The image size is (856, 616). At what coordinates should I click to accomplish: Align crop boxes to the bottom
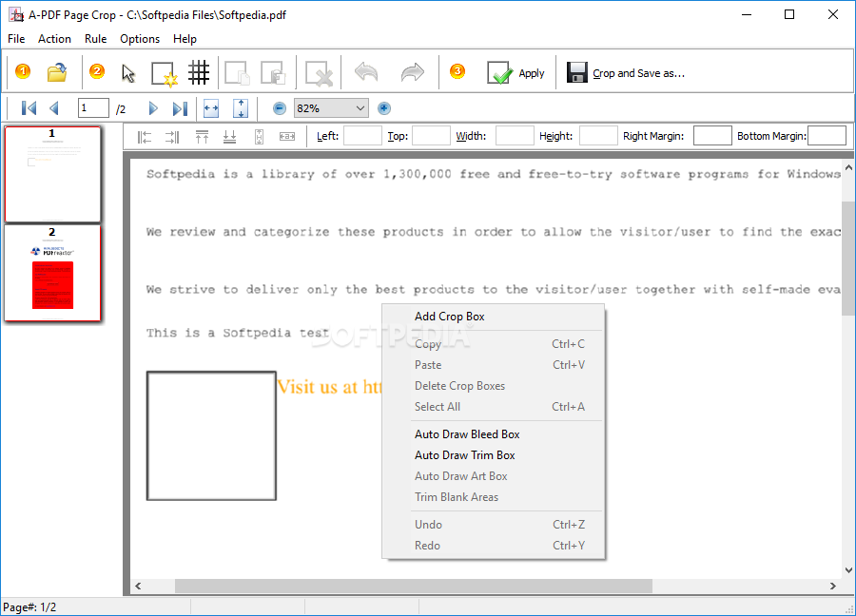coord(230,137)
